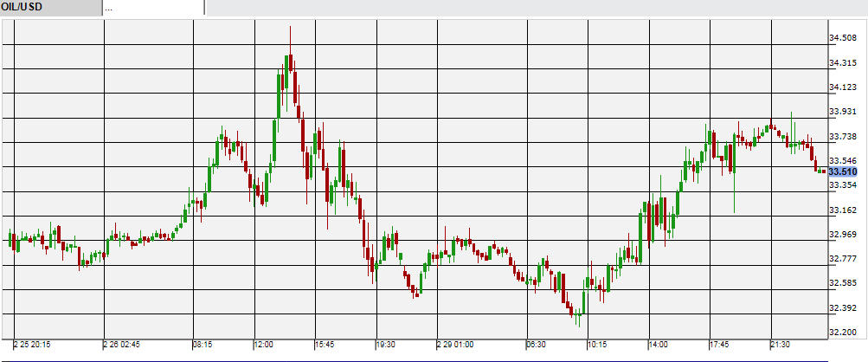Click the lowest candle near 10:15
The height and width of the screenshot is (362, 868).
click(577, 317)
